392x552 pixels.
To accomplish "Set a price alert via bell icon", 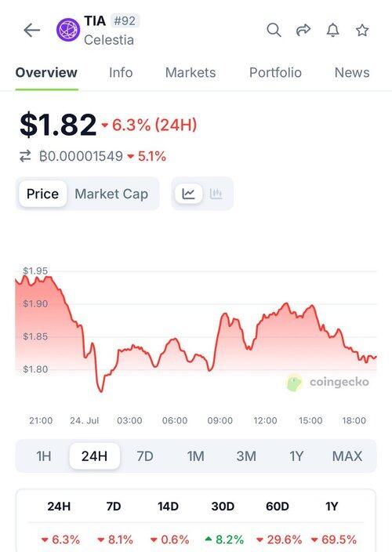I will (x=333, y=31).
